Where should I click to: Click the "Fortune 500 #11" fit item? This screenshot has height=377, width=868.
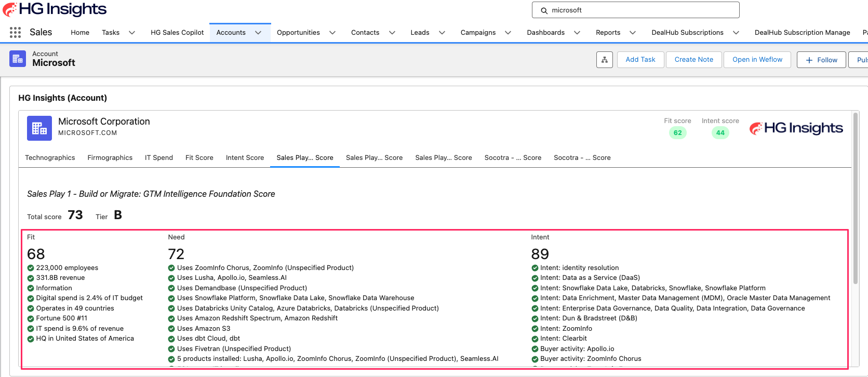click(62, 318)
